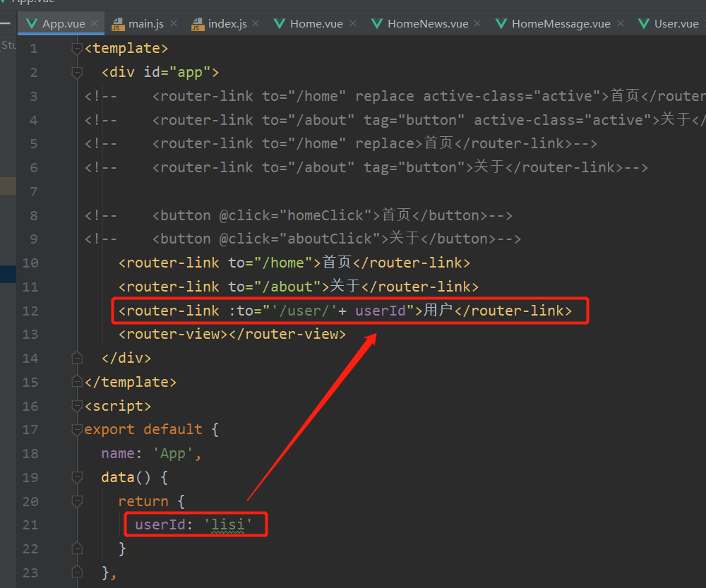This screenshot has width=706, height=588.
Task: Click commented line 4 with tag="button" active-class
Action: [x=395, y=120]
